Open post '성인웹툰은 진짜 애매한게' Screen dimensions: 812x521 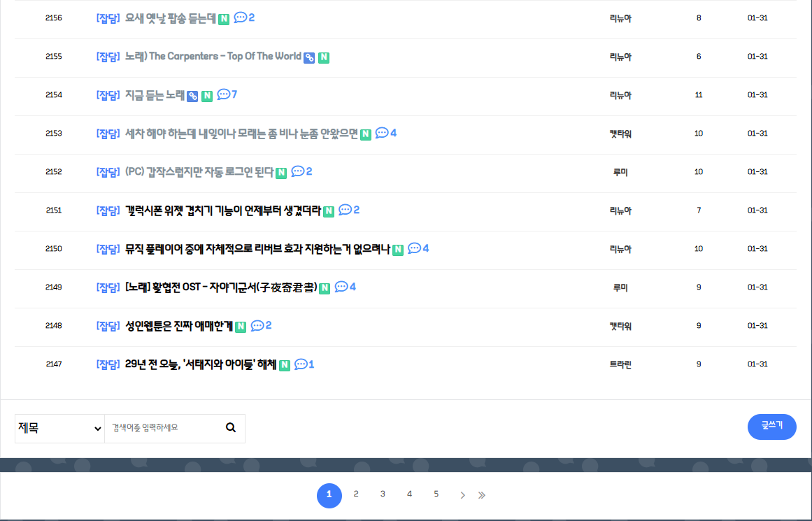point(178,326)
